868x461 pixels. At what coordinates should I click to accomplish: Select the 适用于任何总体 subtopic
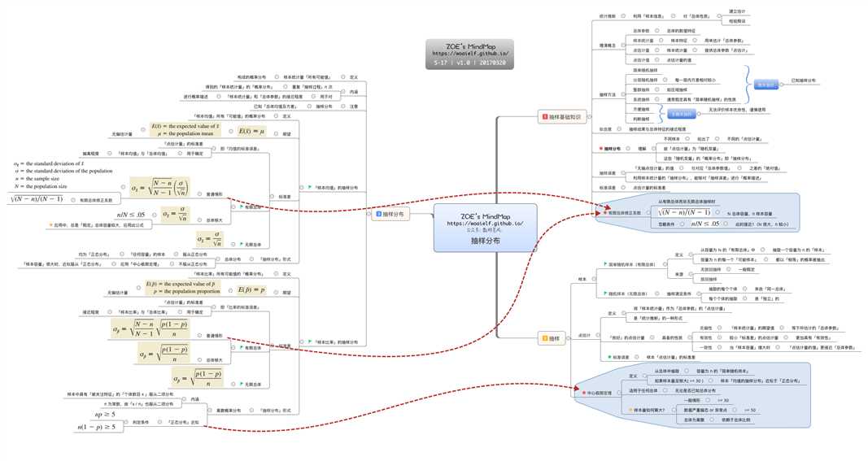[643, 391]
